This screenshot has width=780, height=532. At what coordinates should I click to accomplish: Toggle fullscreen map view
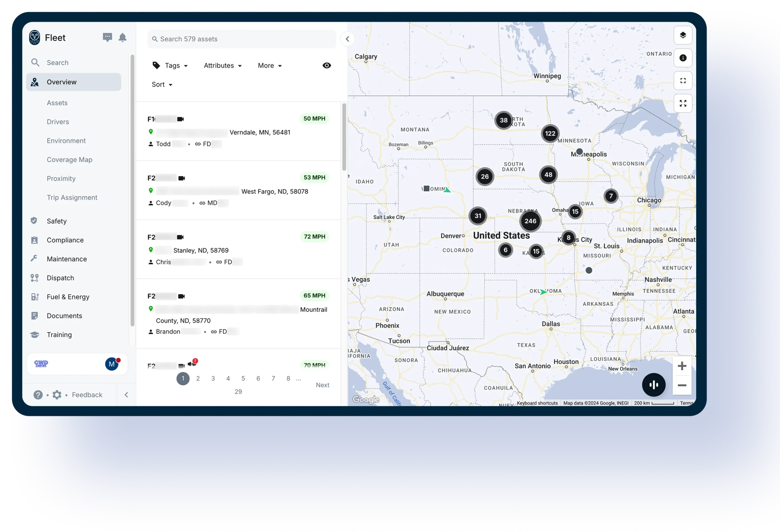tap(683, 80)
